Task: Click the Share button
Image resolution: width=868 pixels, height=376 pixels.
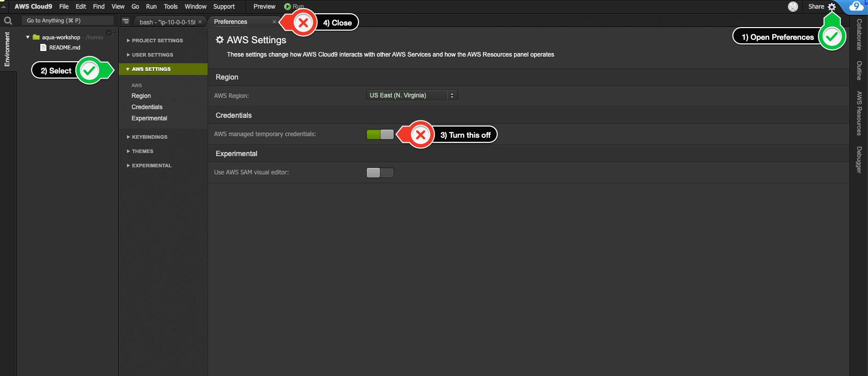Action: (x=816, y=7)
